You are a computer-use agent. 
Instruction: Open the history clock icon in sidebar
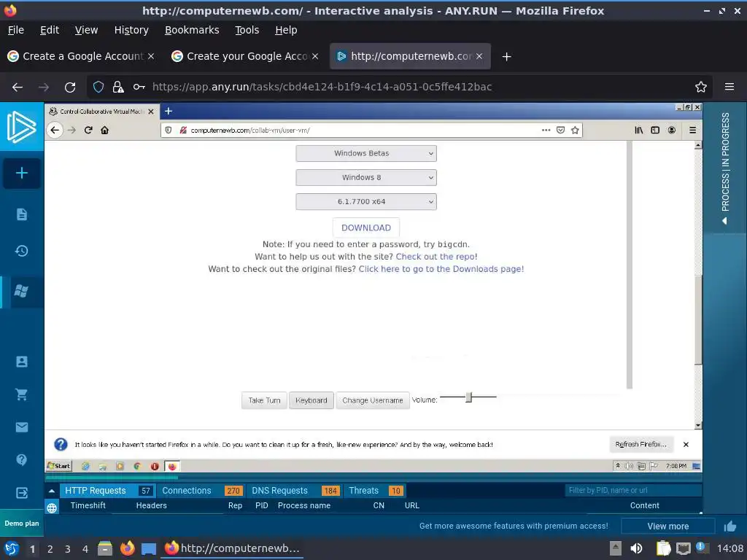pyautogui.click(x=21, y=251)
